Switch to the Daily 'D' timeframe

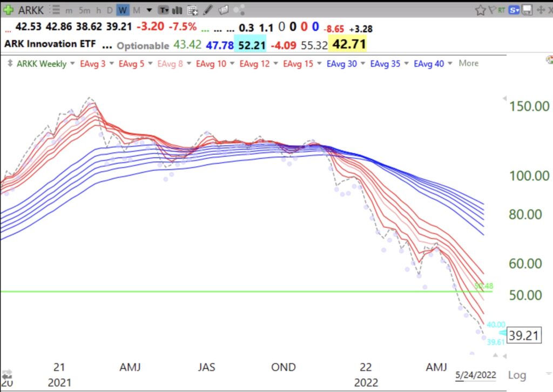tap(110, 10)
